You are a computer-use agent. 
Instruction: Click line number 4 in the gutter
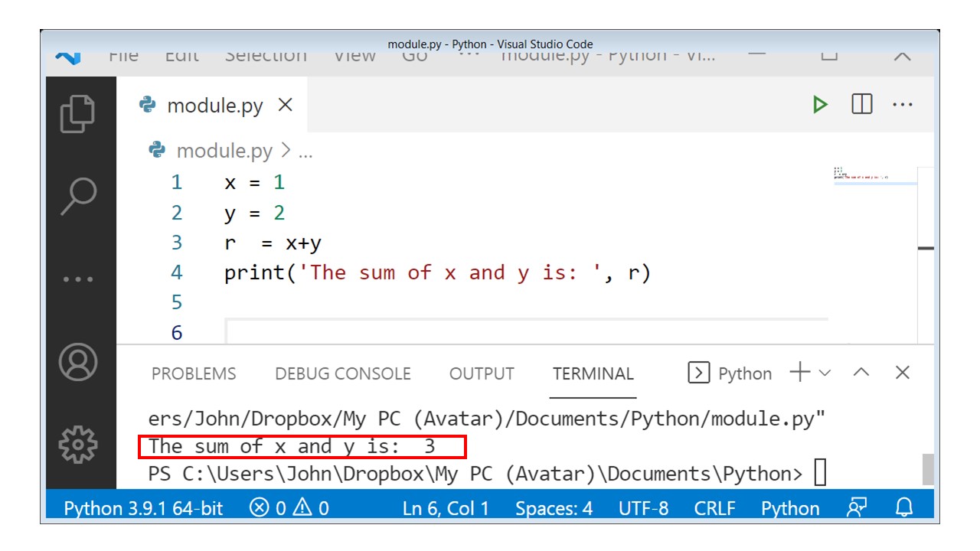tap(177, 272)
